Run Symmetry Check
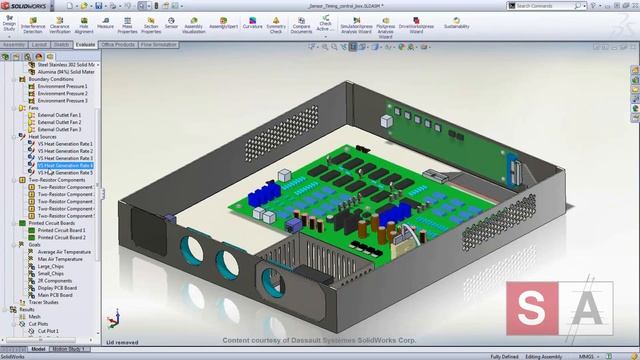This screenshot has width=640, height=360. pos(276,25)
